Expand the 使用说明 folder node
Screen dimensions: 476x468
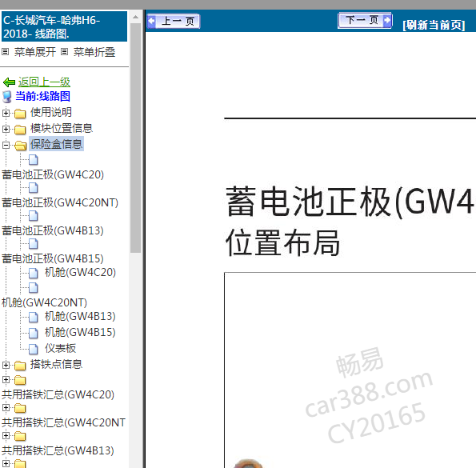[6, 114]
